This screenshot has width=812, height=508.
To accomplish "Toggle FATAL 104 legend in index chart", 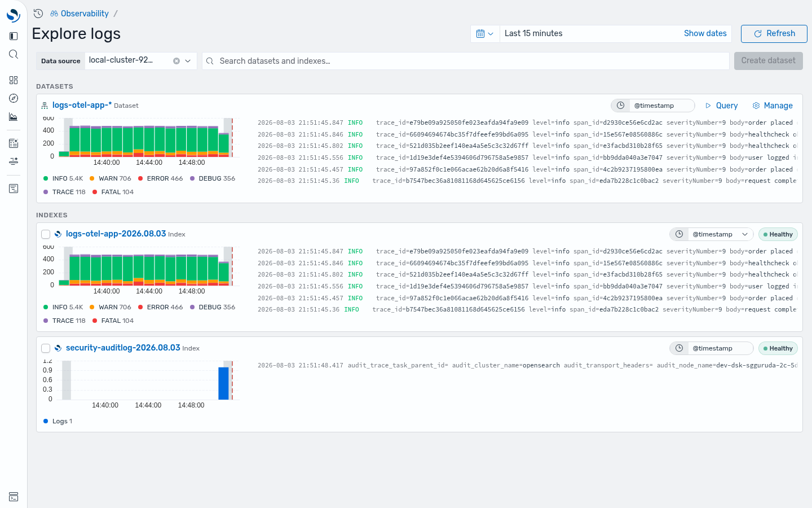I will 113,321.
